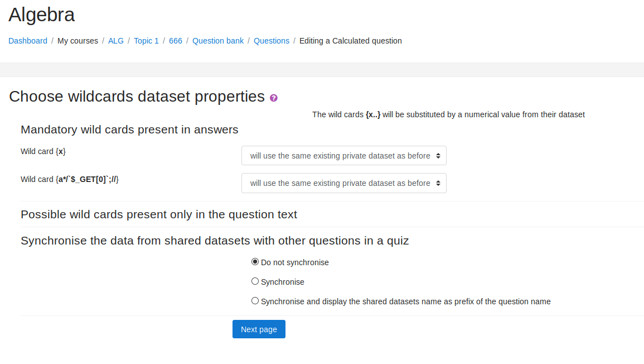Click the Algebra page title

point(42,15)
